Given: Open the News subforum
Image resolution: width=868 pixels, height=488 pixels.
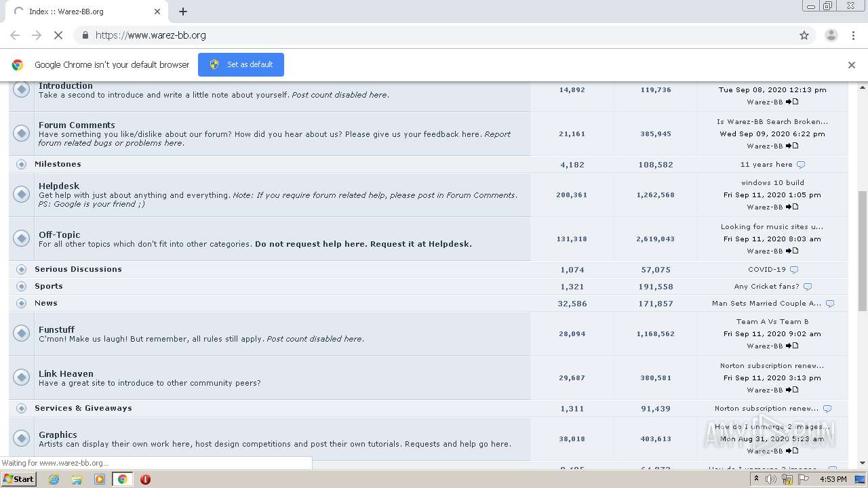Looking at the screenshot, I should [46, 303].
